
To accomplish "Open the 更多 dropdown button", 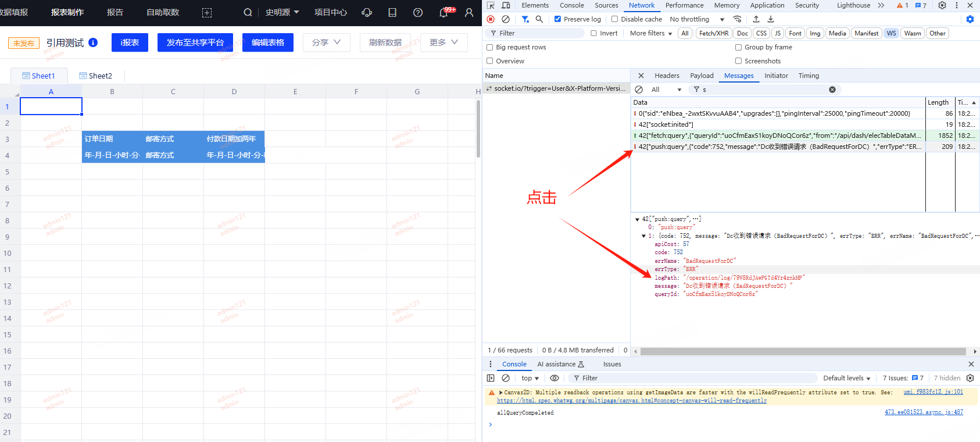I will pyautogui.click(x=444, y=42).
